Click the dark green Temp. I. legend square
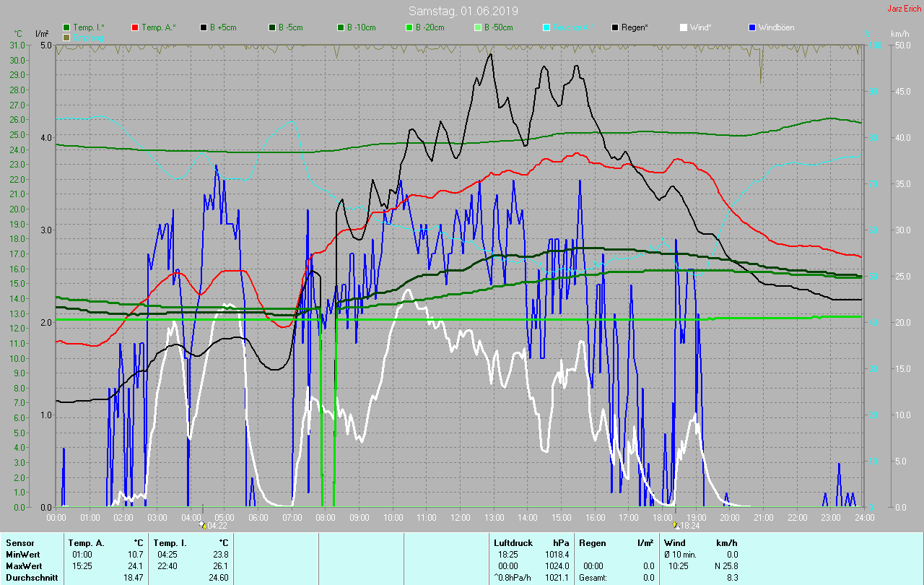This screenshot has height=585, width=924. [67, 27]
